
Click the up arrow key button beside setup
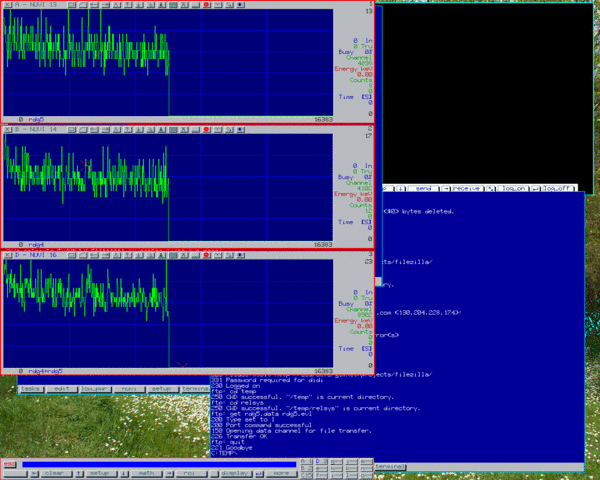[79, 473]
